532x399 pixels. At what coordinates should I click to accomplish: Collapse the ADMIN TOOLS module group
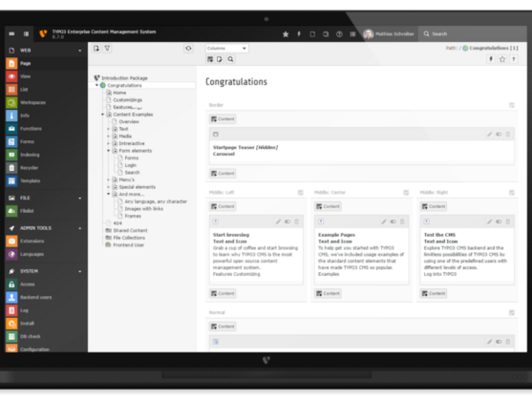tap(80, 228)
